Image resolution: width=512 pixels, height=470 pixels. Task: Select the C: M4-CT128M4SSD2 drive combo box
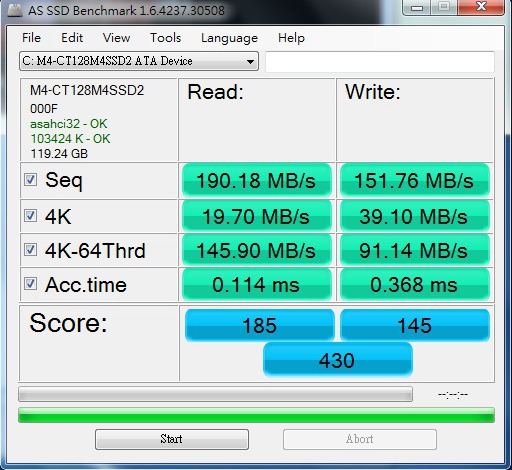(x=139, y=61)
